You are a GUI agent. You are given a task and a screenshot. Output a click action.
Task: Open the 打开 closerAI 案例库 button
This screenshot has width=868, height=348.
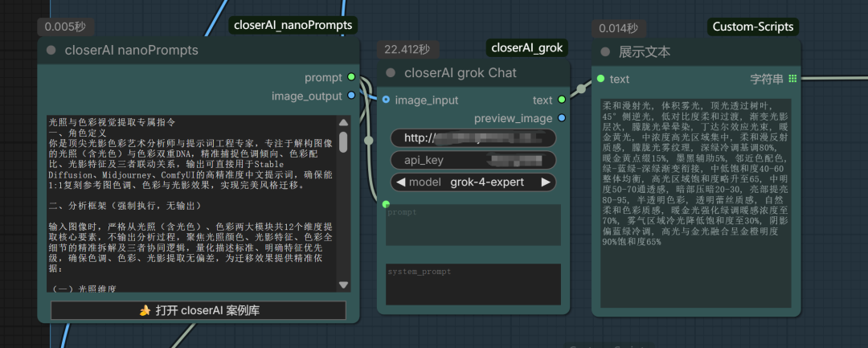click(x=199, y=310)
